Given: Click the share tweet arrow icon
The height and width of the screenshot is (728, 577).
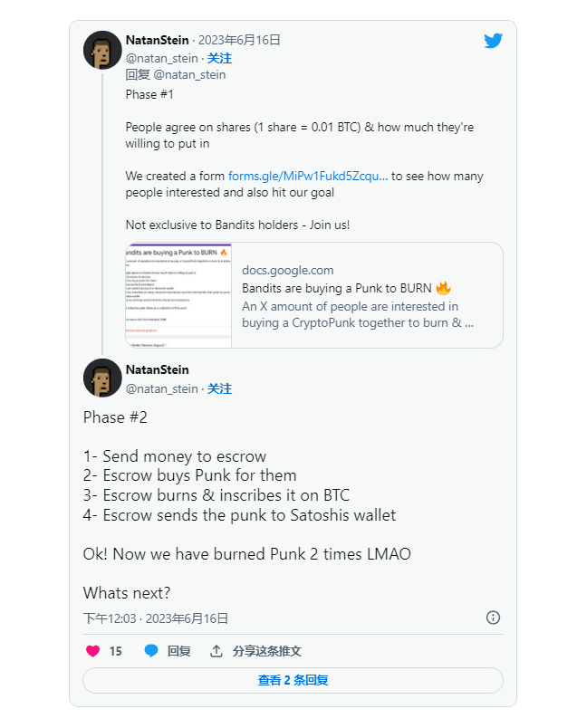Looking at the screenshot, I should pyautogui.click(x=216, y=651).
